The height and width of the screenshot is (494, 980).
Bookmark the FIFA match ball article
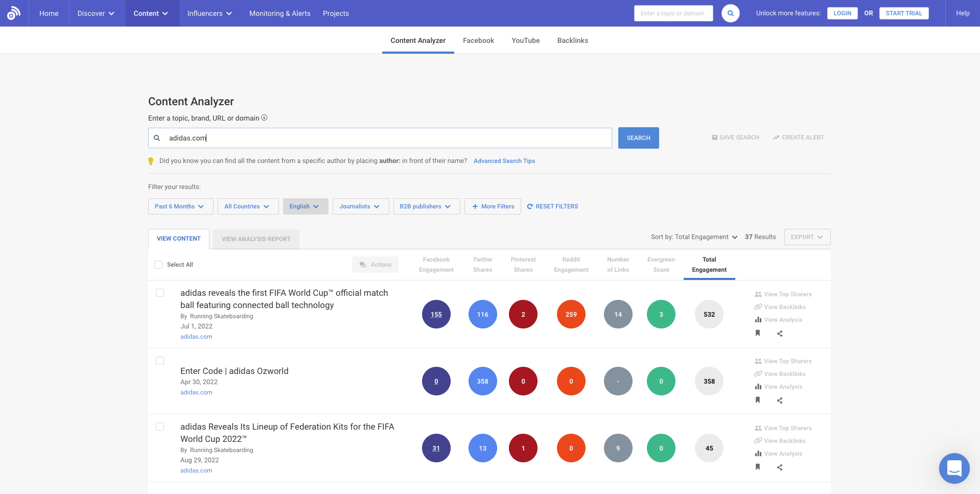pos(758,333)
